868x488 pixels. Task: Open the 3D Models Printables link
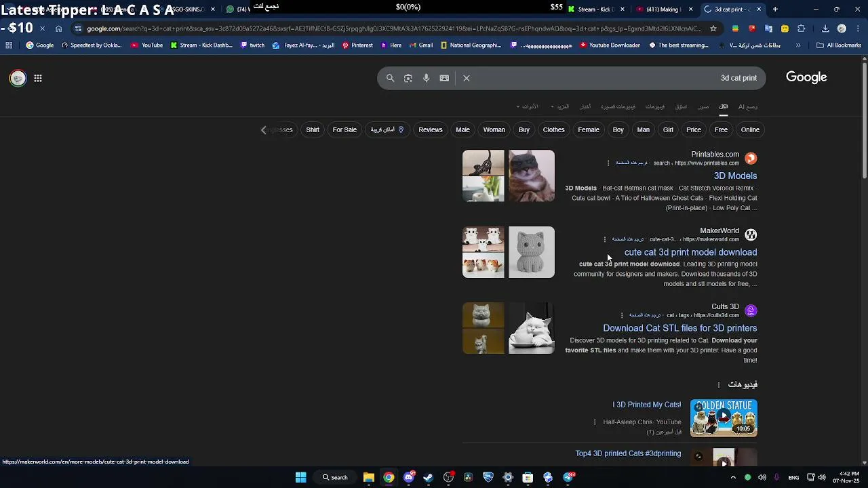735,176
